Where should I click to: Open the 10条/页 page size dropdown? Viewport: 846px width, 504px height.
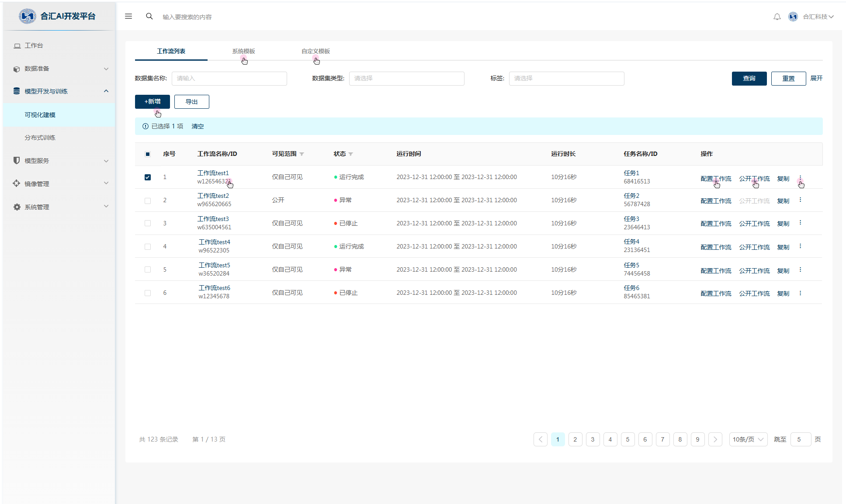748,439
